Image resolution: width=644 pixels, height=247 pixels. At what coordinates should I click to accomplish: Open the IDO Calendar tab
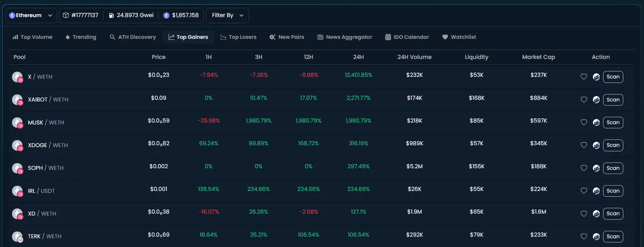(407, 37)
